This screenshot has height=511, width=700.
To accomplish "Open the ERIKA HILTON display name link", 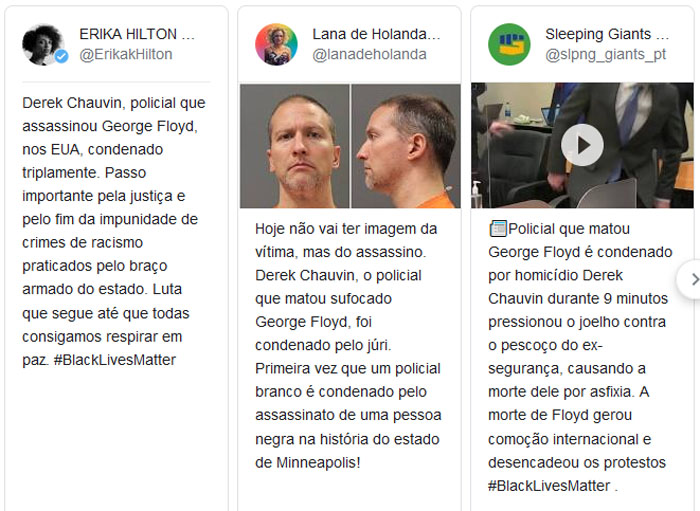I will click(137, 34).
